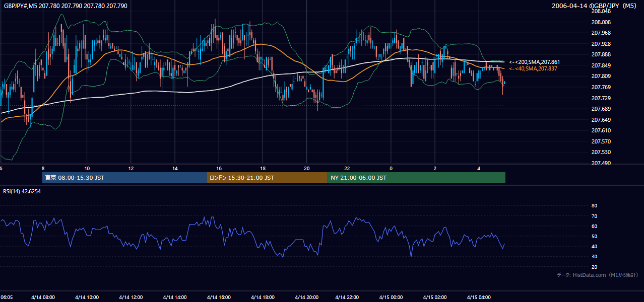Image resolution: width=644 pixels, height=302 pixels.
Task: Click the 4/14 20:00 date label
Action: pyautogui.click(x=306, y=297)
